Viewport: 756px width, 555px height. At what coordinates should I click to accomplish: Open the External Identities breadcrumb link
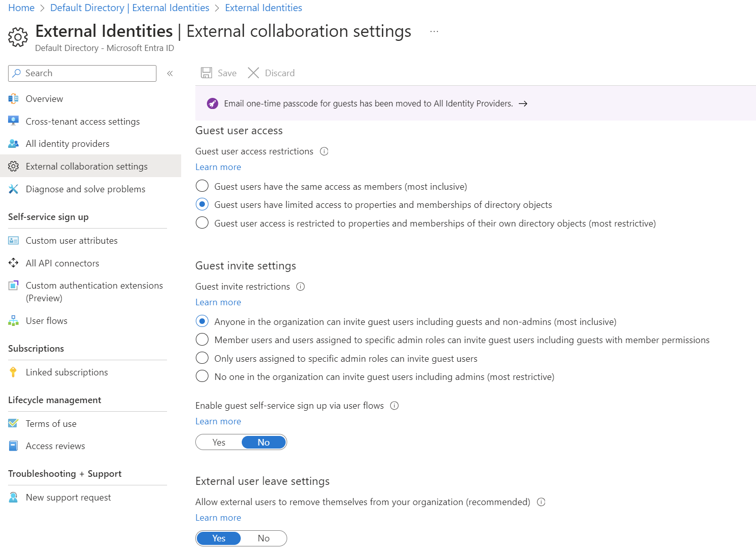263,8
